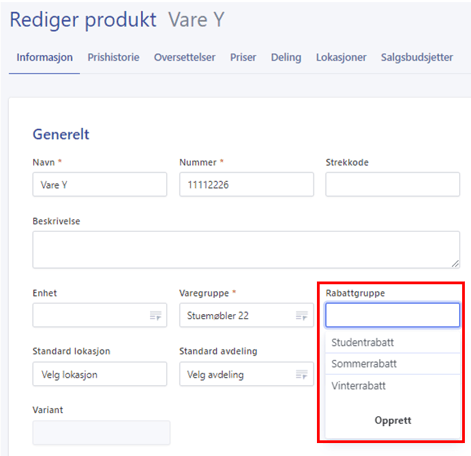Click into the Strekkode field
The height and width of the screenshot is (456, 471).
click(x=393, y=184)
